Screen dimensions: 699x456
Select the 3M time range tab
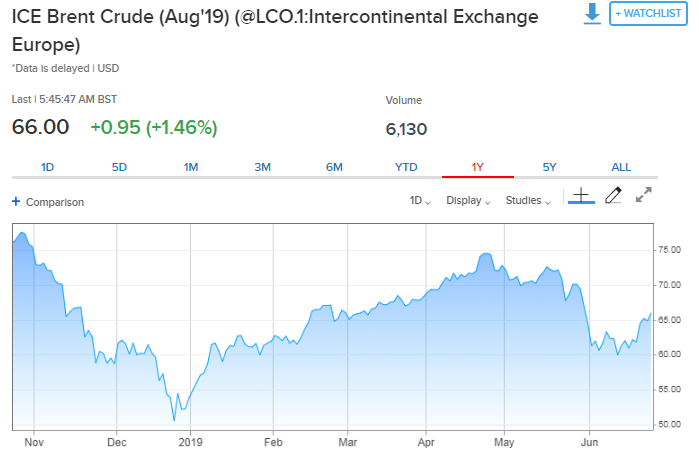click(263, 167)
